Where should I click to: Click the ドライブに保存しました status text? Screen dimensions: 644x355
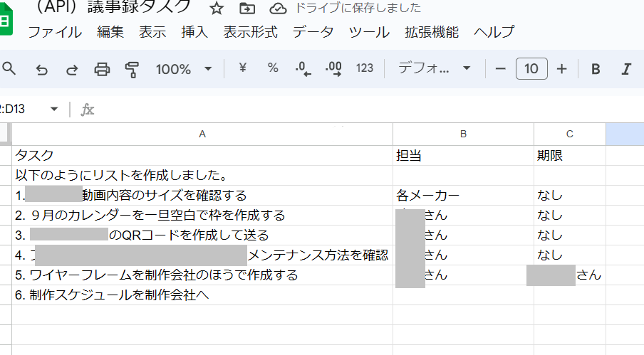358,8
